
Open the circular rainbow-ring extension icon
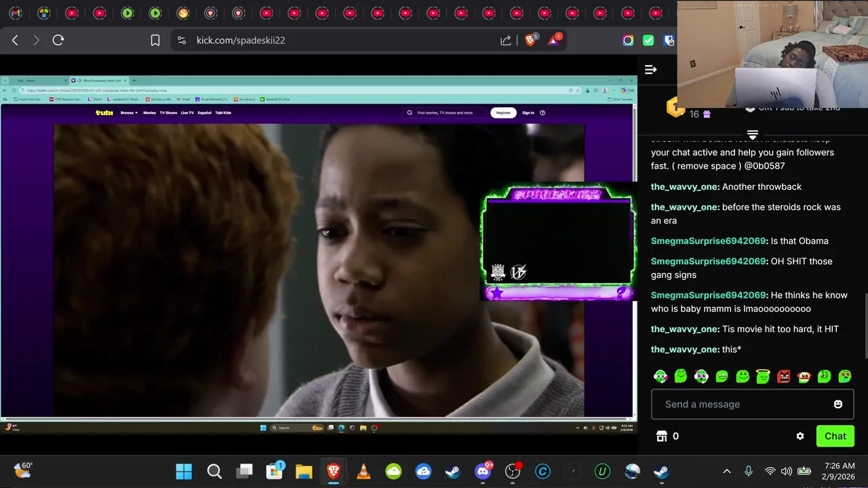[x=628, y=40]
